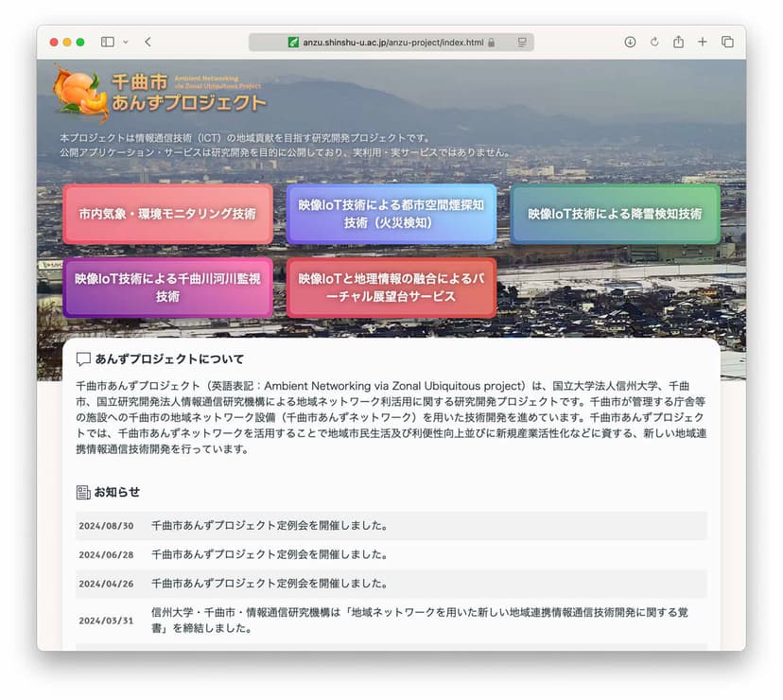Reload the page with the refresh icon
783x700 pixels.
coord(653,42)
